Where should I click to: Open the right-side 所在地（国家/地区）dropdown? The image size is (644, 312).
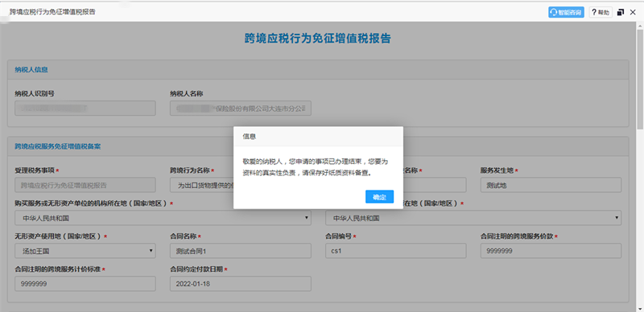click(x=473, y=218)
